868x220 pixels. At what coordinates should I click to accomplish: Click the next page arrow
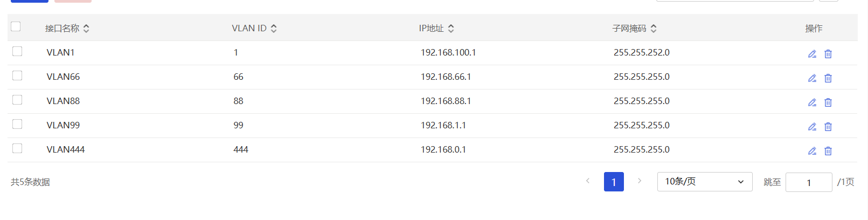click(x=640, y=181)
